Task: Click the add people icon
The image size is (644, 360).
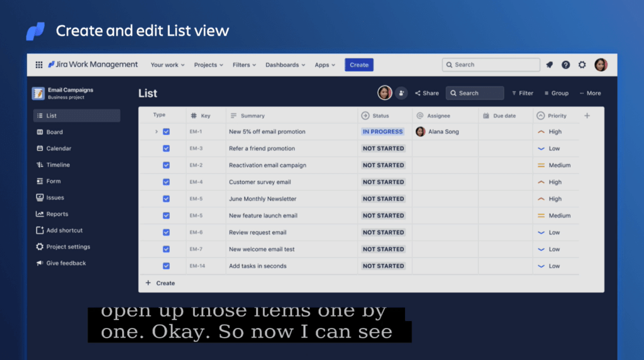Action: click(401, 93)
